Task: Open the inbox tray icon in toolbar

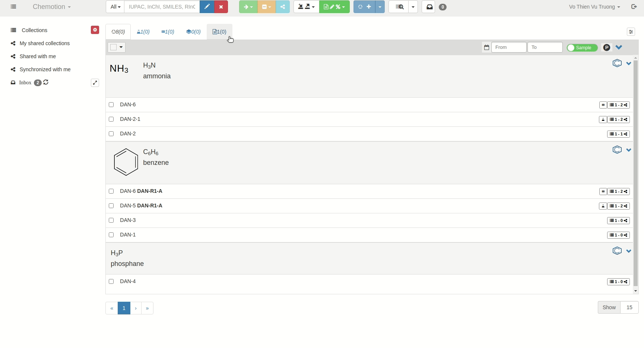Action: tap(429, 7)
